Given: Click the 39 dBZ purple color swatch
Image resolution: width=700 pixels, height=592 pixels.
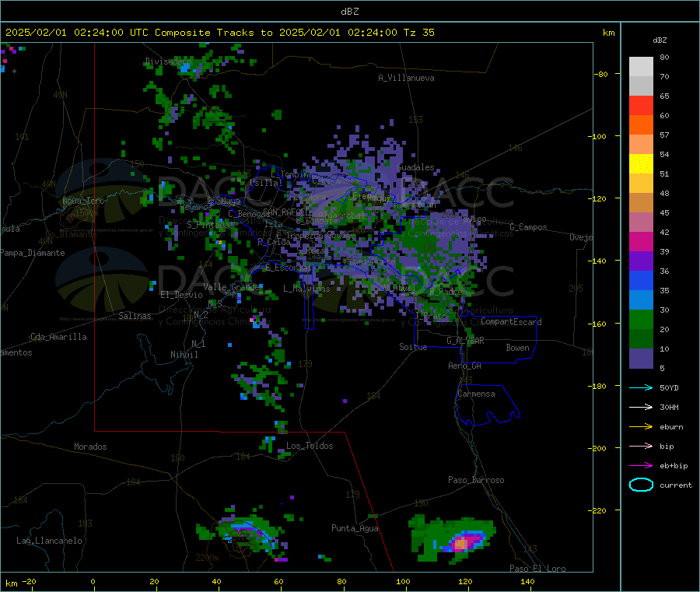Looking at the screenshot, I should coord(641,261).
